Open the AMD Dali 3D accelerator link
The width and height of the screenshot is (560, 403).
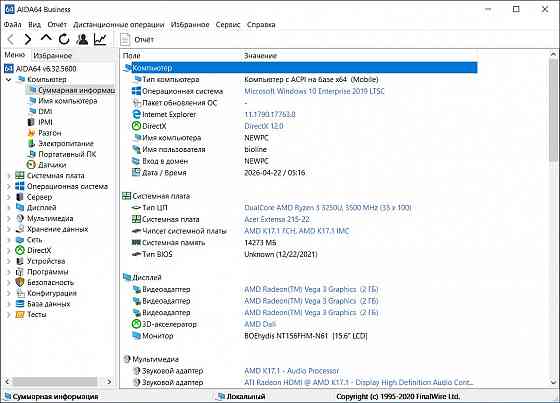260,324
